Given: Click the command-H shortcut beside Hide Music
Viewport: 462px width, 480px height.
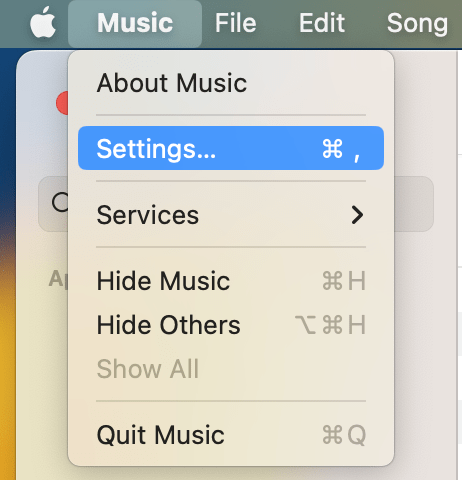Looking at the screenshot, I should click(344, 281).
